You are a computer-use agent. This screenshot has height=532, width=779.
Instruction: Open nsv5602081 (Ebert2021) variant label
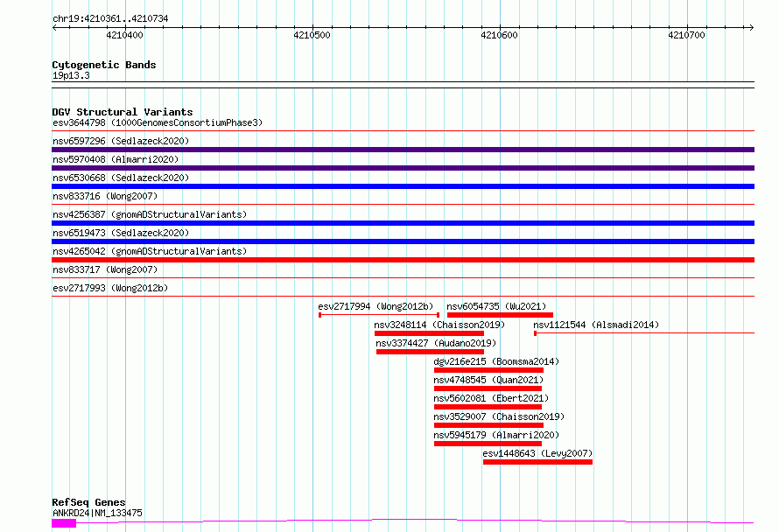(491, 398)
